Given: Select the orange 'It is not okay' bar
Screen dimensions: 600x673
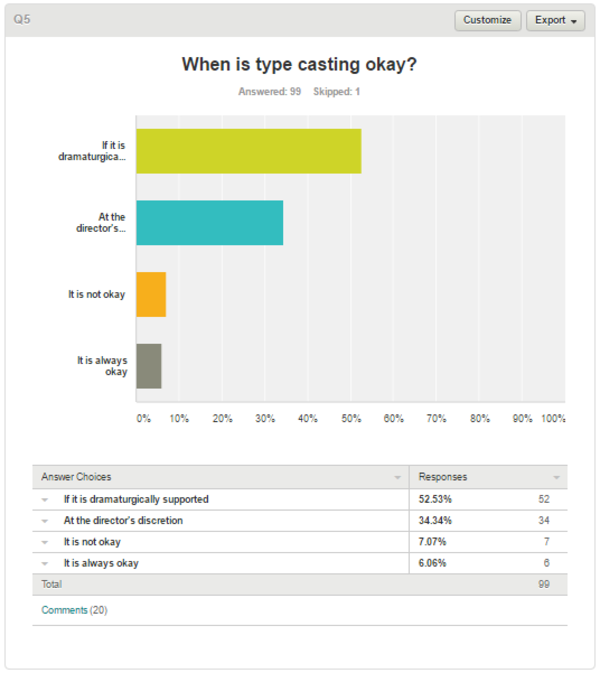Looking at the screenshot, I should [x=151, y=294].
